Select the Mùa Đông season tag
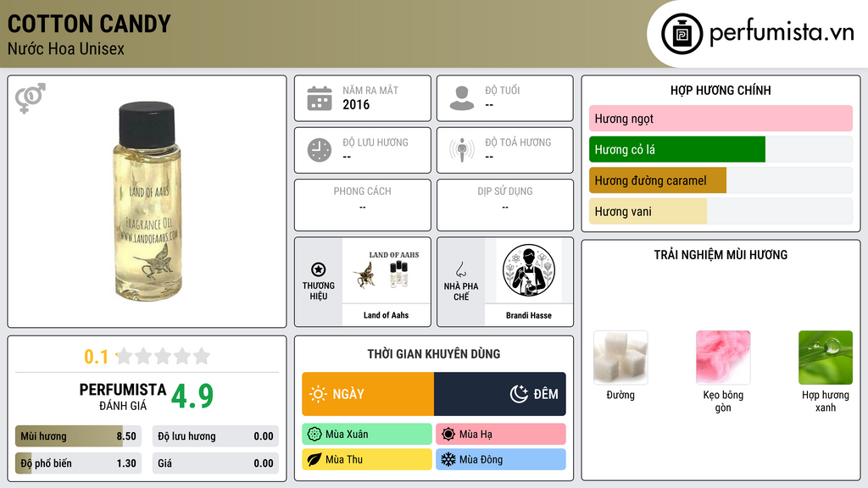 pos(501,459)
